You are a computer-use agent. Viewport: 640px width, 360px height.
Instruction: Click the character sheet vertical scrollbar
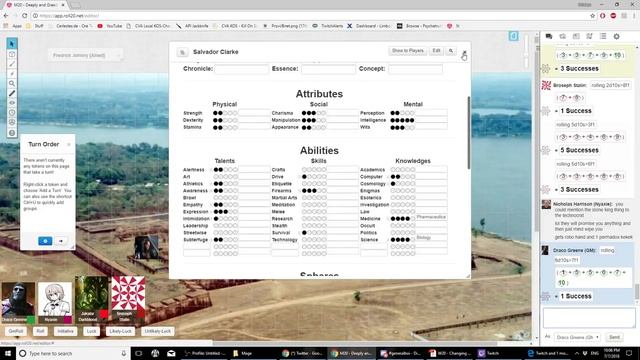coord(469,132)
